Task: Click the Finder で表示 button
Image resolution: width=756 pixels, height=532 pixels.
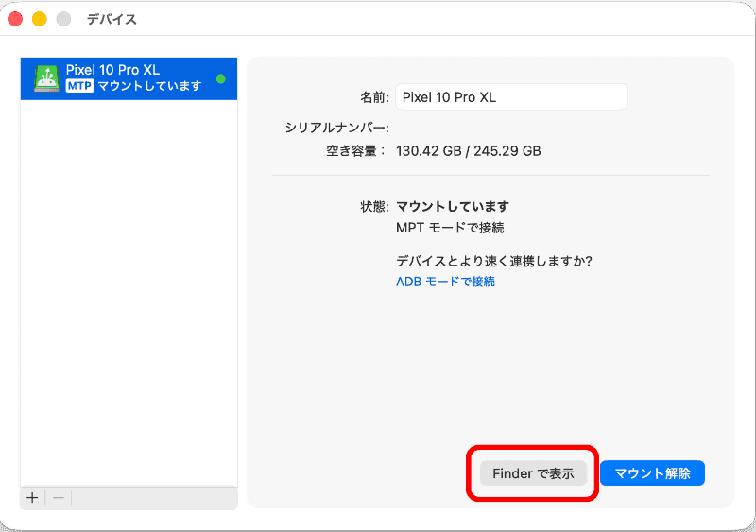Action: point(533,473)
